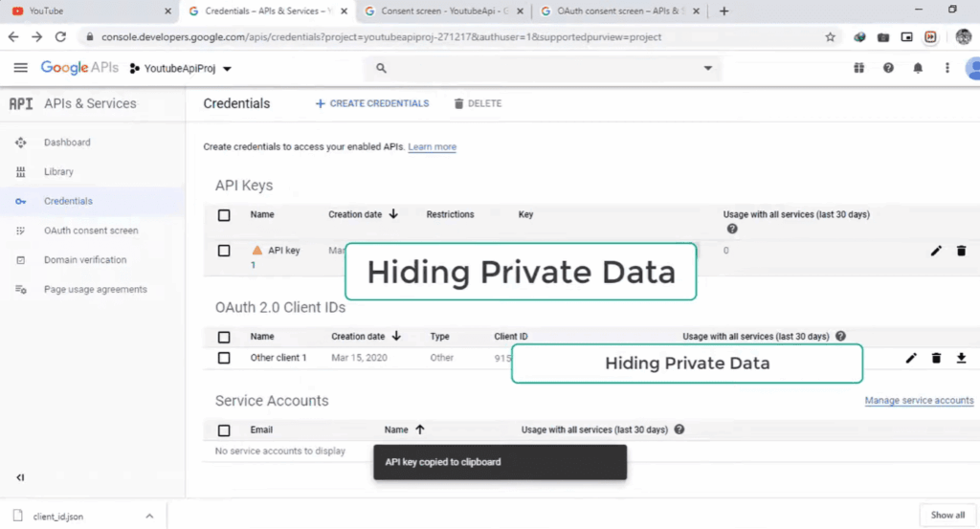Click OAuth usage help icon
The image size is (980, 529).
pos(840,336)
